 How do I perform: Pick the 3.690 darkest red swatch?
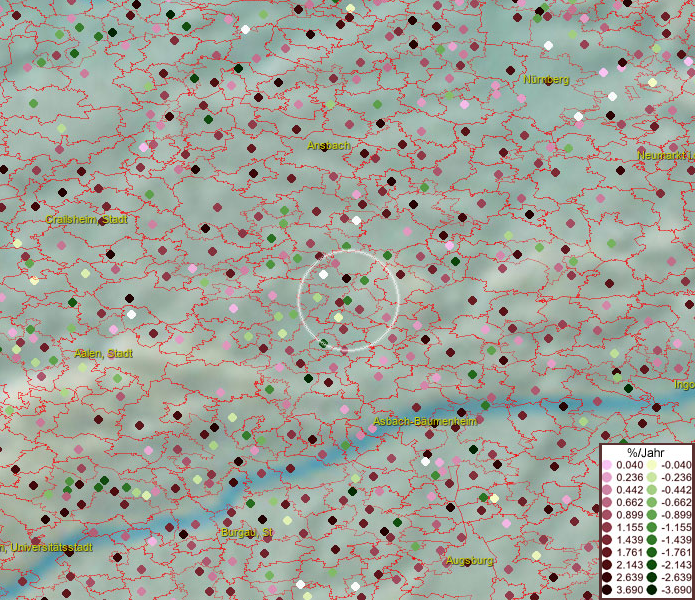pos(607,590)
